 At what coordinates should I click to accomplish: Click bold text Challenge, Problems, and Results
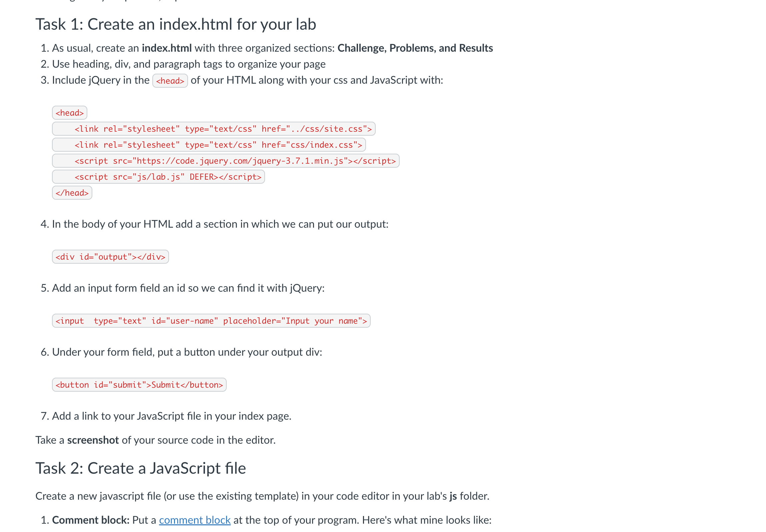[x=415, y=48]
